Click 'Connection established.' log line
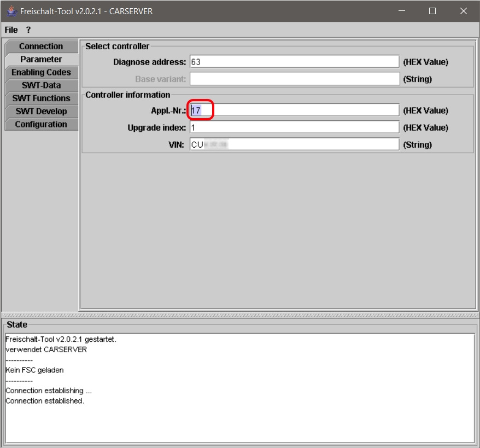The height and width of the screenshot is (448, 480). (x=45, y=401)
